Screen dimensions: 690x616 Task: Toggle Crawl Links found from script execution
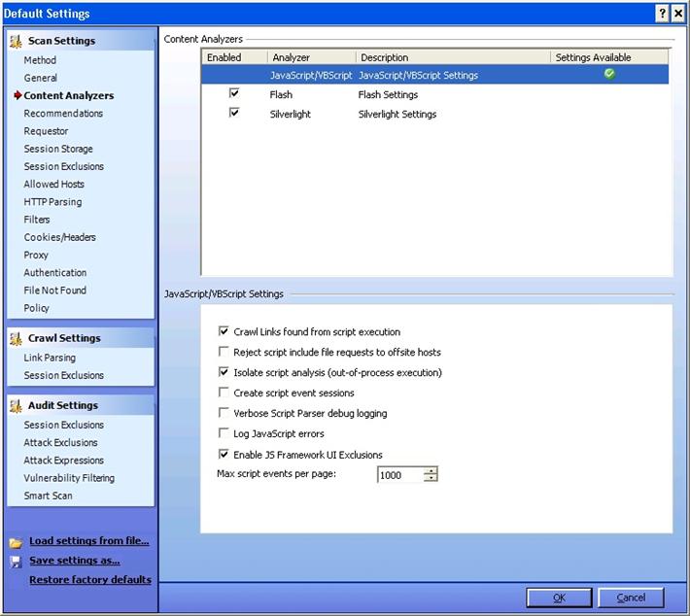(224, 331)
